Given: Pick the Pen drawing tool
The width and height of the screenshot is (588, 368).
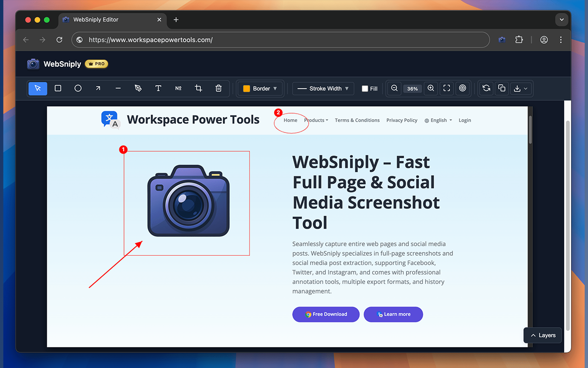Looking at the screenshot, I should pos(138,88).
